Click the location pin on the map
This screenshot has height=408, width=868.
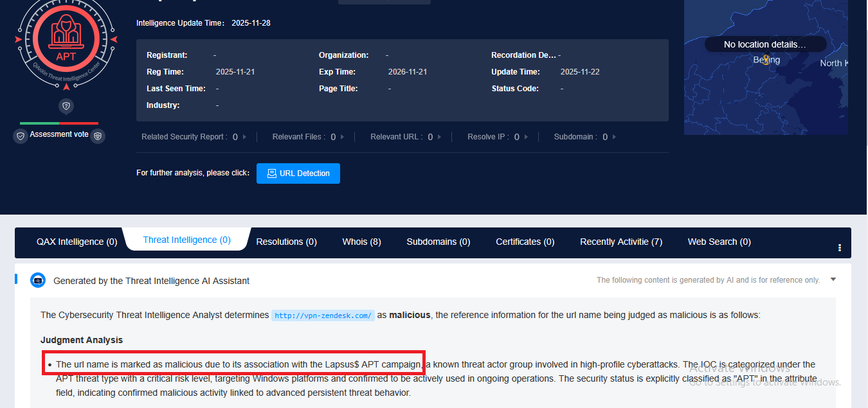[x=765, y=59]
